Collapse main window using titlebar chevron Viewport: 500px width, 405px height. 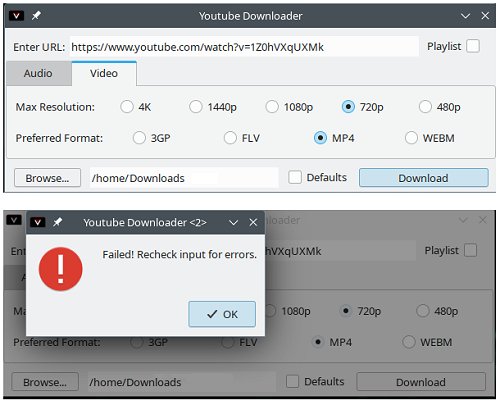(465, 16)
